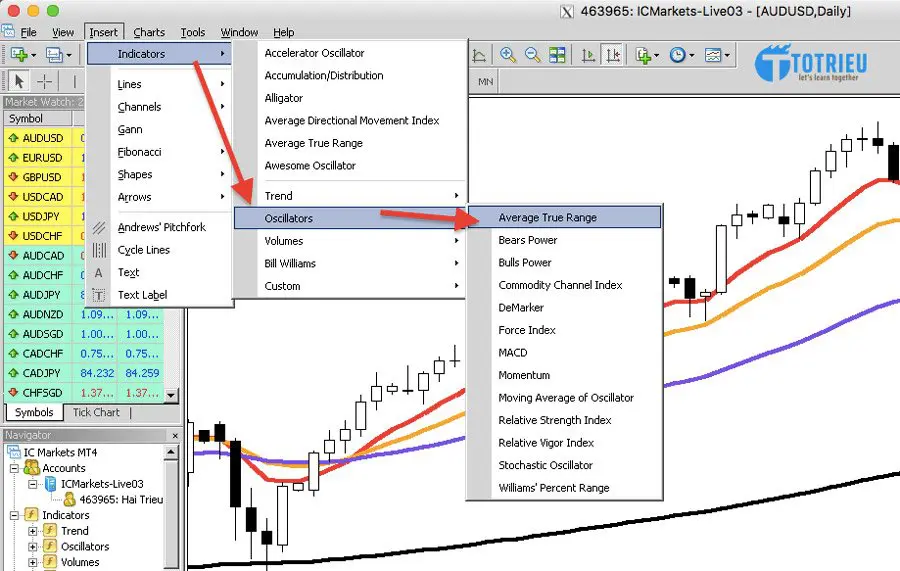
Task: Click the chart templates icon
Action: pyautogui.click(x=713, y=55)
